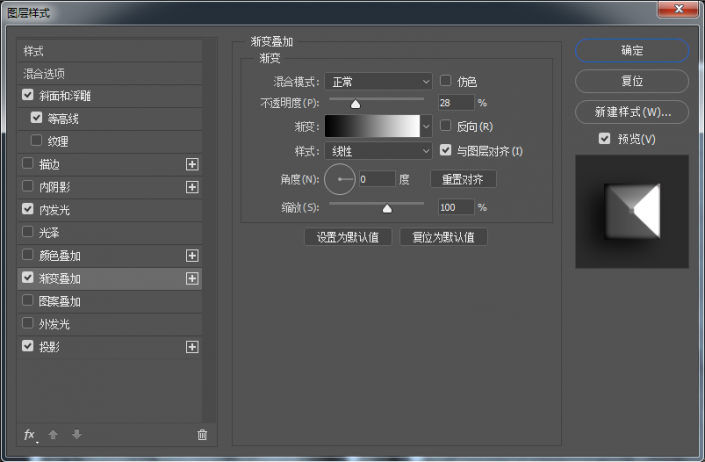
Task: Click the 角度 angle dial
Action: (x=340, y=179)
